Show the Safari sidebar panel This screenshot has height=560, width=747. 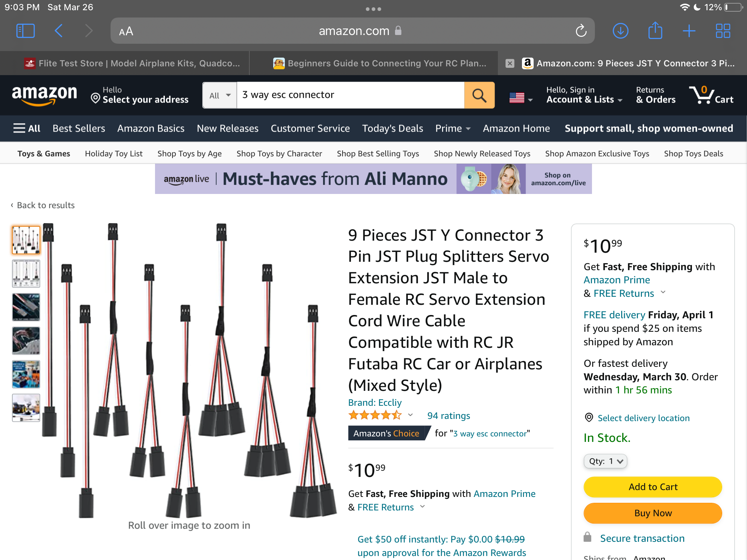tap(26, 31)
